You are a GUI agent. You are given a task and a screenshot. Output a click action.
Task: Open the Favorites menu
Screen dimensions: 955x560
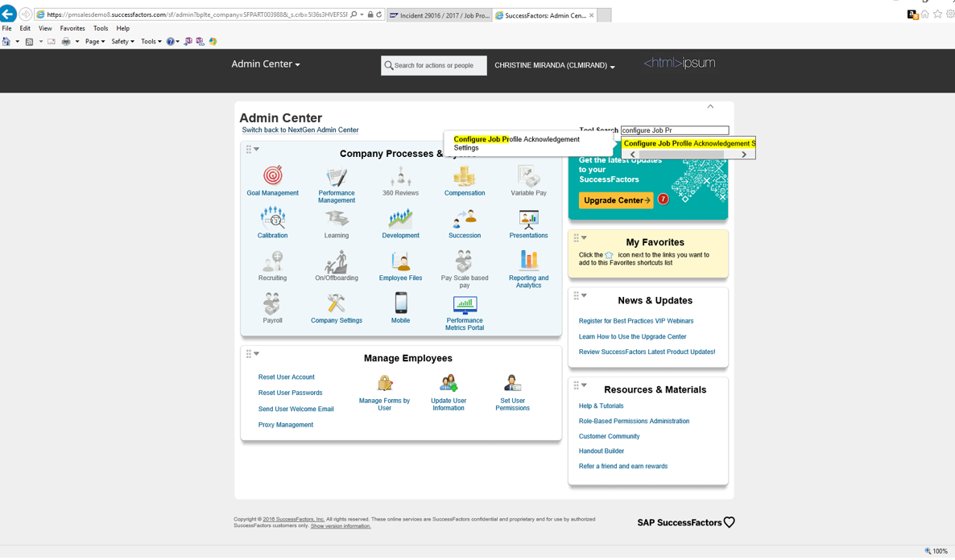pos(72,28)
